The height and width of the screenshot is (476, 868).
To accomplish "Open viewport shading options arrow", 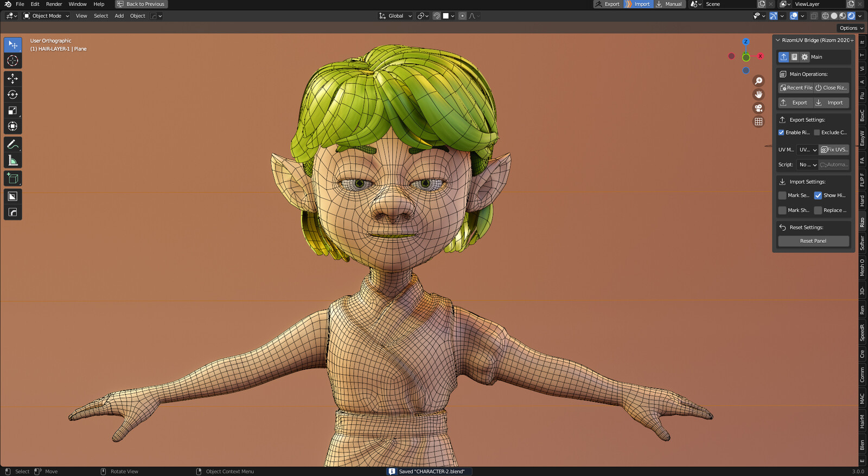I will pyautogui.click(x=860, y=16).
